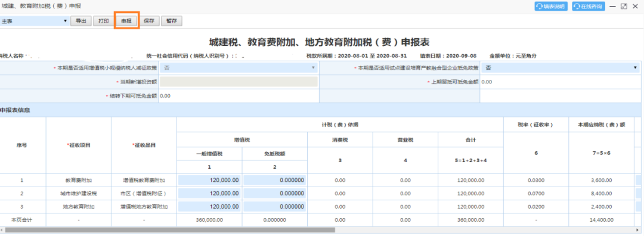Click the 营业税 column header

pos(405,140)
